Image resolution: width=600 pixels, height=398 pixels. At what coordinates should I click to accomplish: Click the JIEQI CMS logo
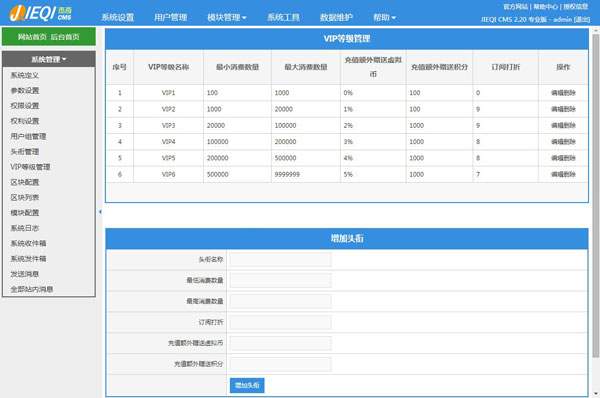point(41,13)
